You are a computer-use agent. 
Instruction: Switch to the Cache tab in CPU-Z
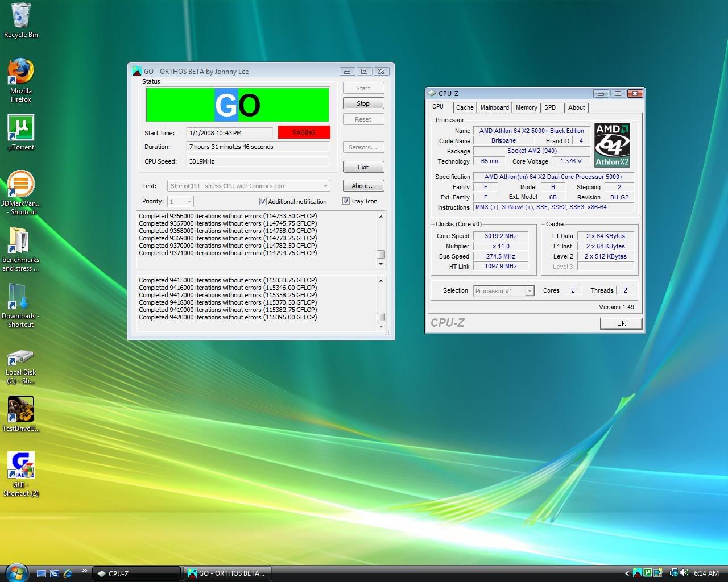click(465, 107)
